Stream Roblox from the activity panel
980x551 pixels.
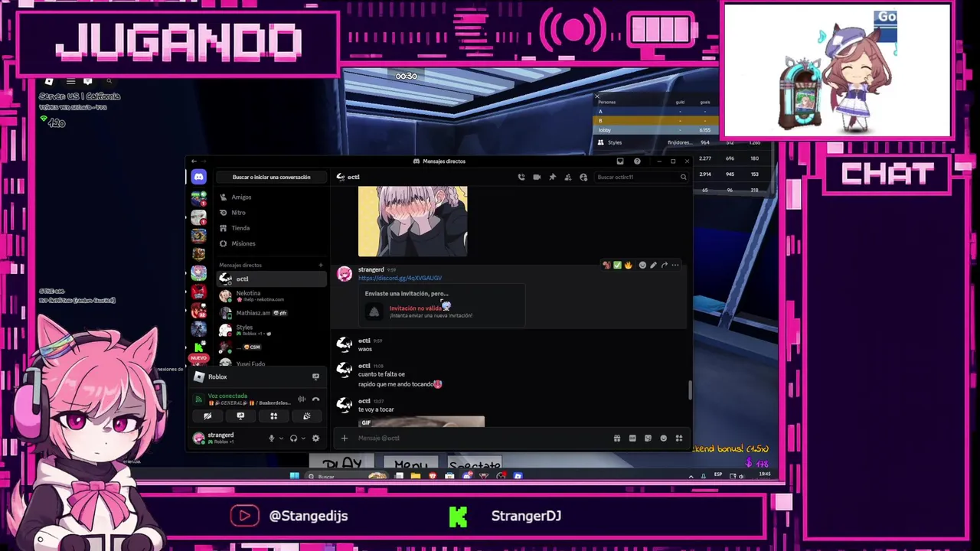pyautogui.click(x=315, y=377)
